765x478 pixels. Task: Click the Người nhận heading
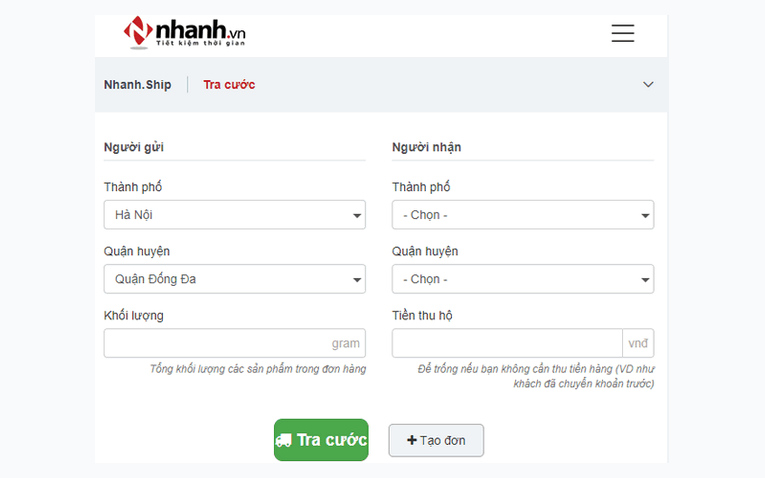click(x=426, y=147)
